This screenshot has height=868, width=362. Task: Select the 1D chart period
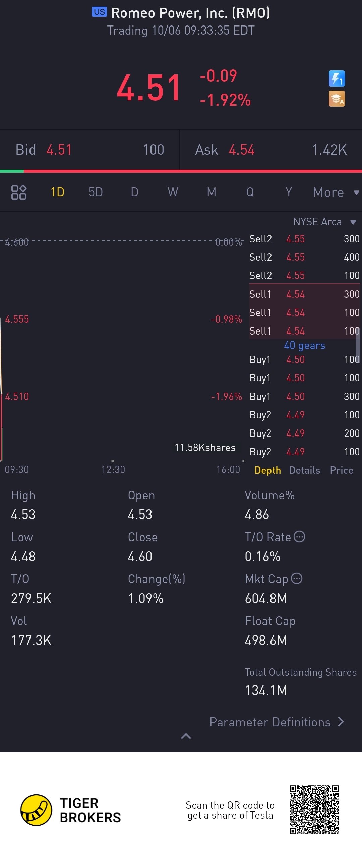pyautogui.click(x=57, y=192)
